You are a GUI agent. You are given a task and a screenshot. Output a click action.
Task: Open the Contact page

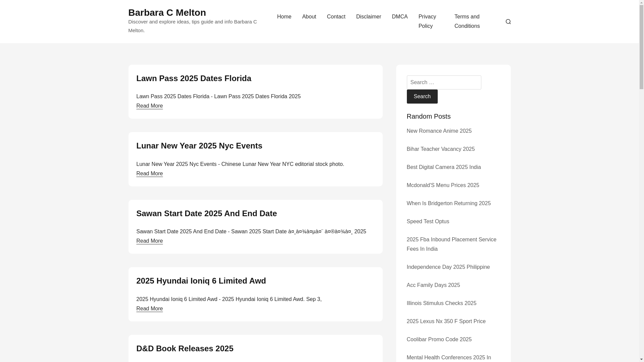[336, 17]
